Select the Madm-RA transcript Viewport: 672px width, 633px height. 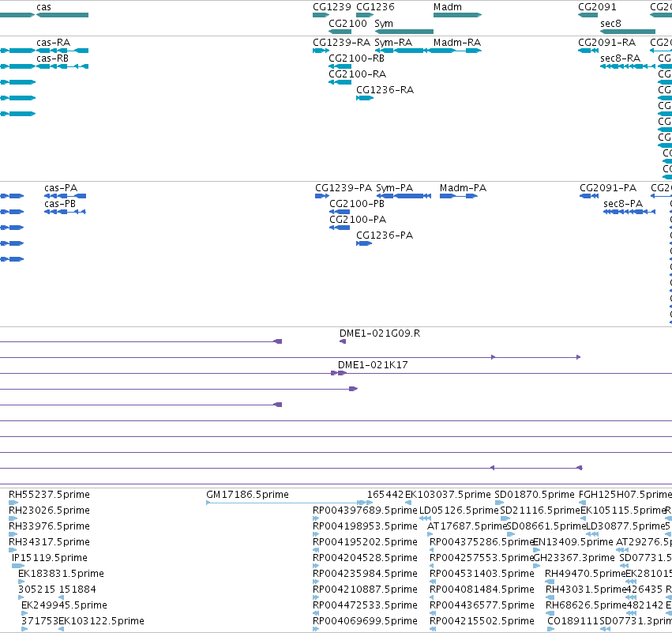pos(455,51)
